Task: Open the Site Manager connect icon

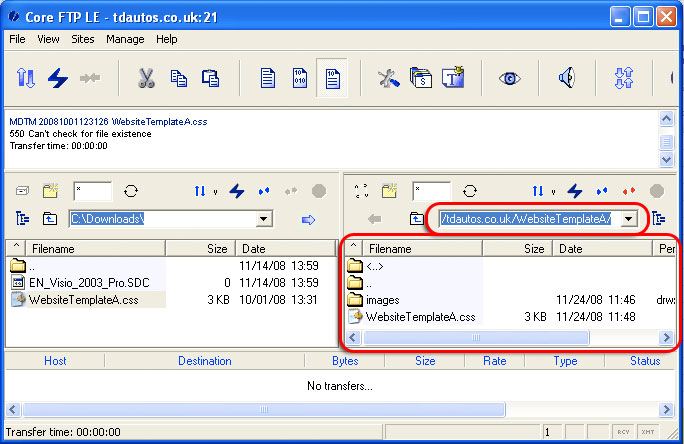Action: 25,79
